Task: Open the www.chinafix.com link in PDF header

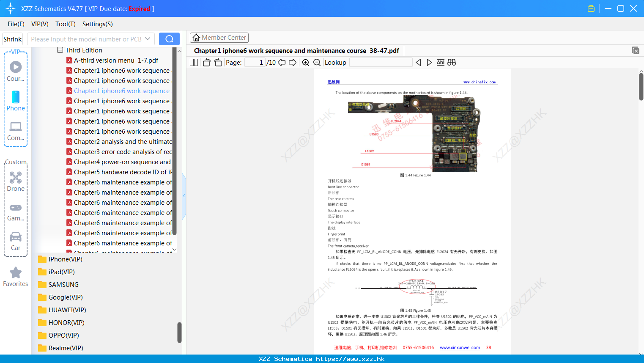Action: click(x=480, y=82)
